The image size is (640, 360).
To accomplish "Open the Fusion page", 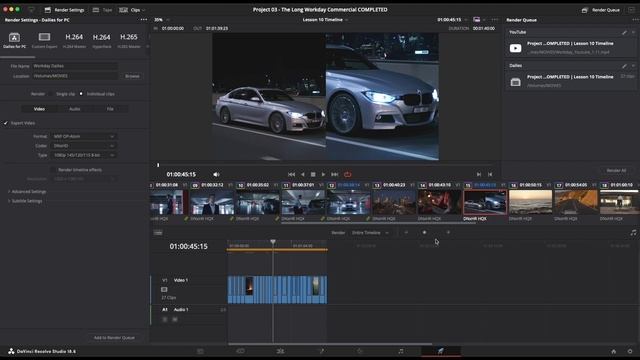I will pyautogui.click(x=321, y=351).
